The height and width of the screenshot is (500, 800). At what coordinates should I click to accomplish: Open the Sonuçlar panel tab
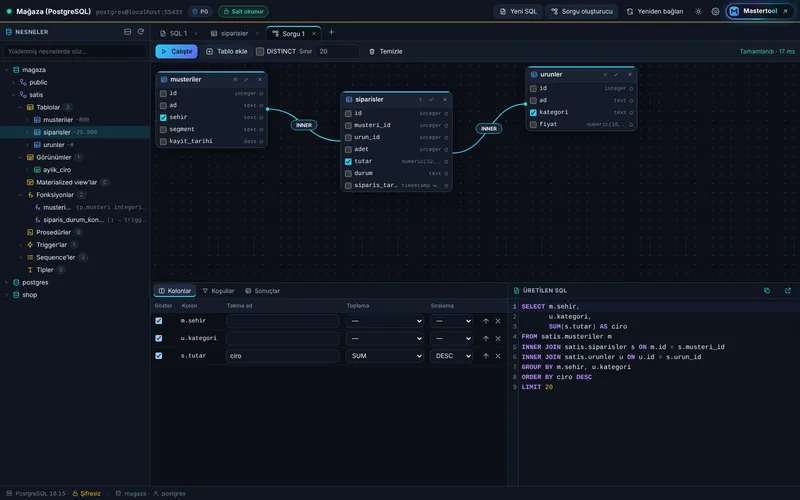[x=262, y=291]
